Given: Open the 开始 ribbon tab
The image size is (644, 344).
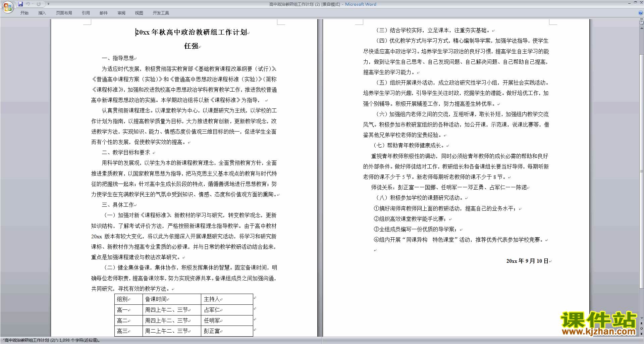Looking at the screenshot, I should pyautogui.click(x=24, y=13).
